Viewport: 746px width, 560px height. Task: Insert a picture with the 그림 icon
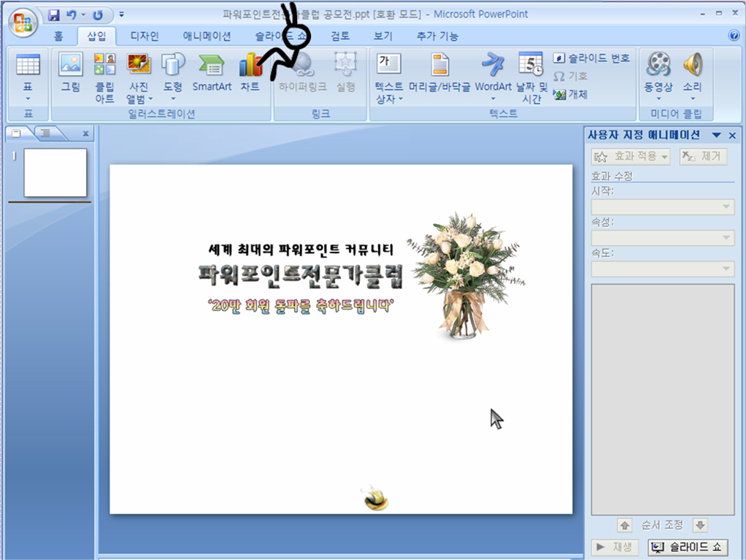[70, 72]
